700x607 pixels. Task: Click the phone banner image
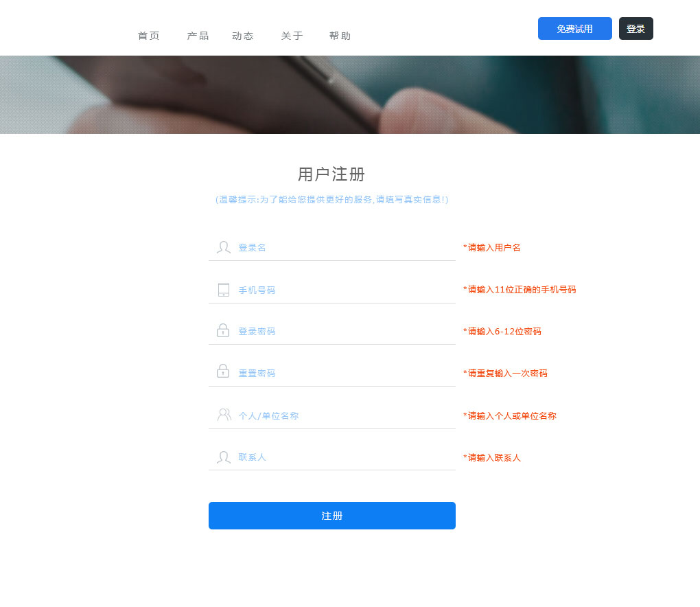point(350,95)
